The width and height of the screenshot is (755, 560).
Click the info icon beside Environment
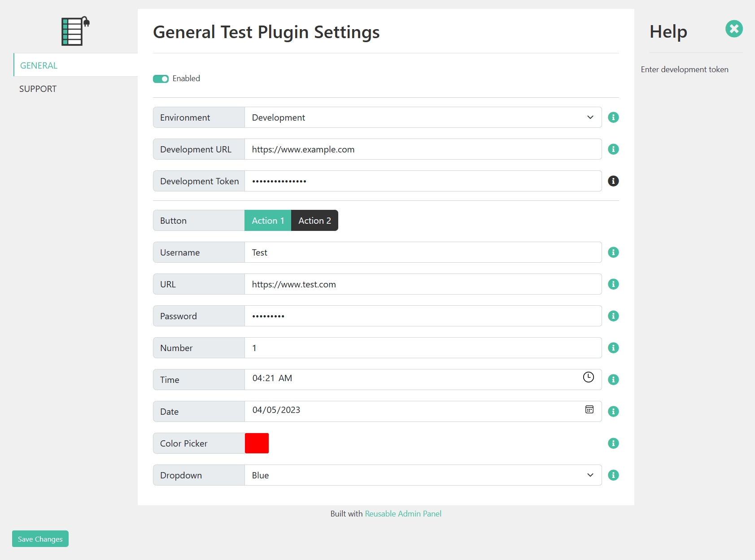click(x=613, y=117)
